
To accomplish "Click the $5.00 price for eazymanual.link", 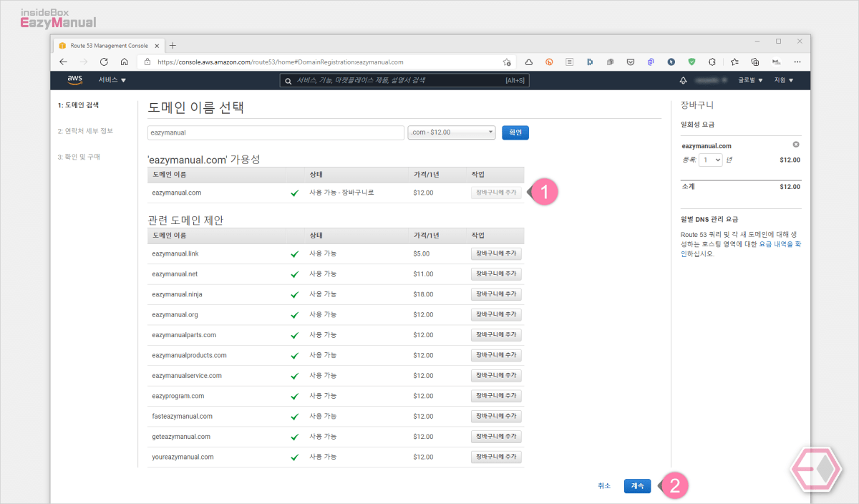I will click(x=422, y=253).
